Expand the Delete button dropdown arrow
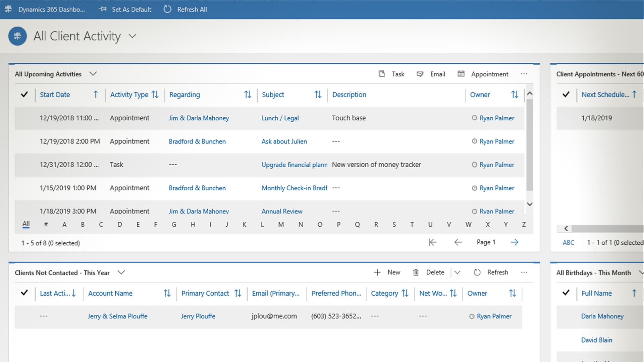The image size is (644, 362). click(457, 272)
